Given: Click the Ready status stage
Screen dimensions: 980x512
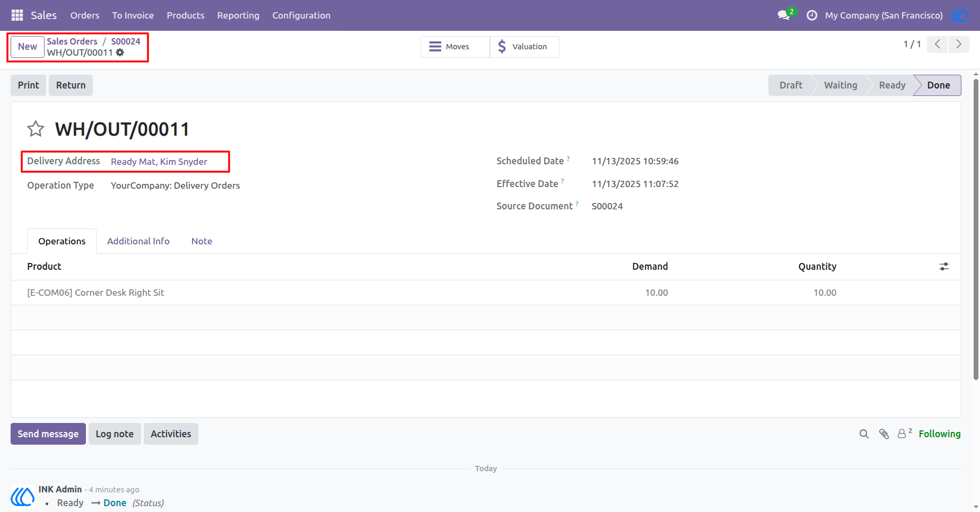Looking at the screenshot, I should (x=892, y=85).
